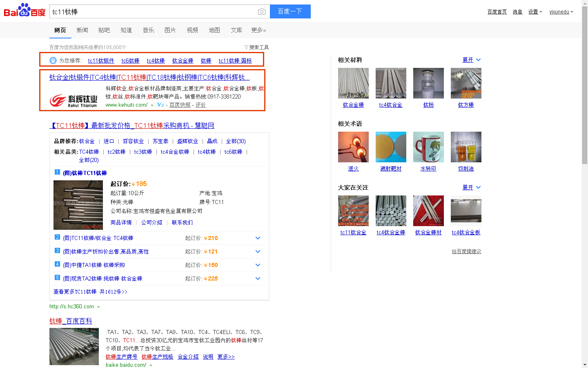This screenshot has height=368, width=588.
Task: Click the Baidu logo
Action: pos(24,10)
